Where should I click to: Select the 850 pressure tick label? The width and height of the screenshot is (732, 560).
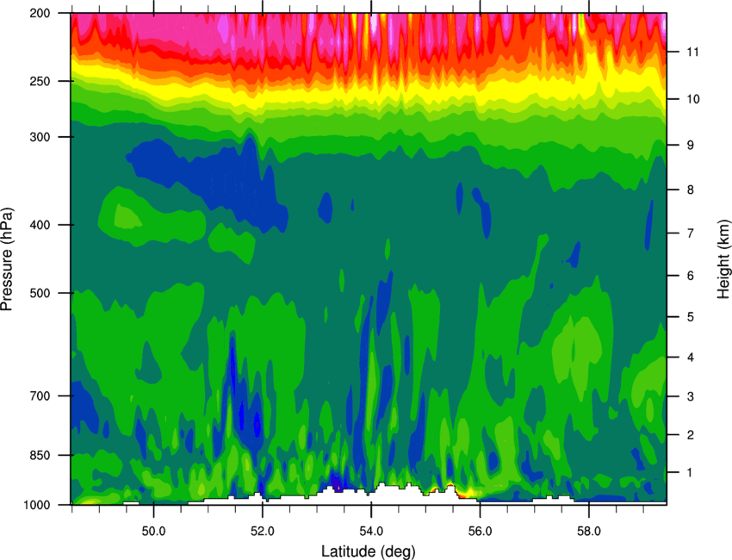[40, 455]
